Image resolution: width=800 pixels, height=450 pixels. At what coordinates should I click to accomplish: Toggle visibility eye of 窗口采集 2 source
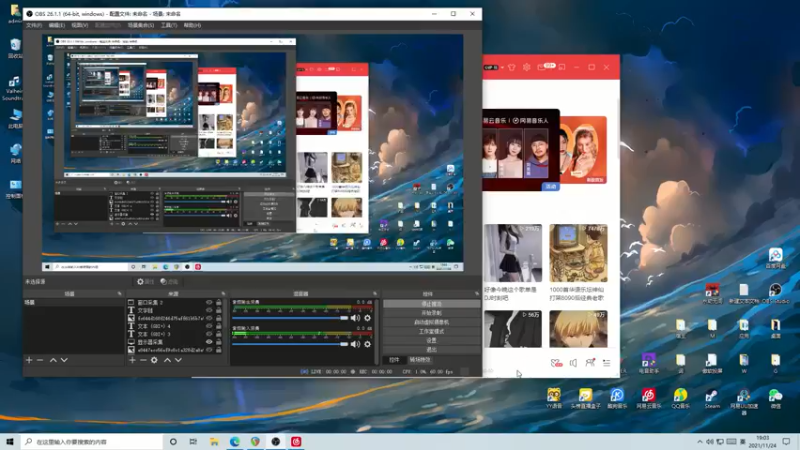click(209, 301)
